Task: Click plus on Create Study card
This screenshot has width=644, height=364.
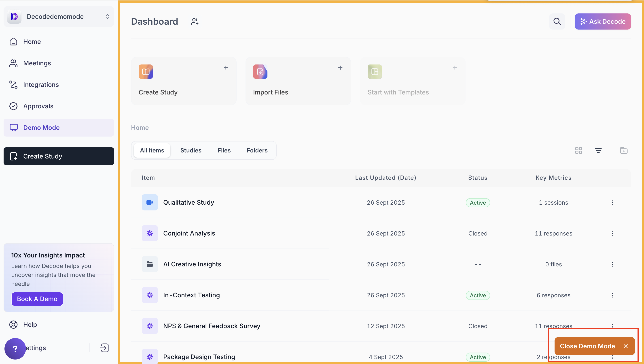Action: click(226, 68)
